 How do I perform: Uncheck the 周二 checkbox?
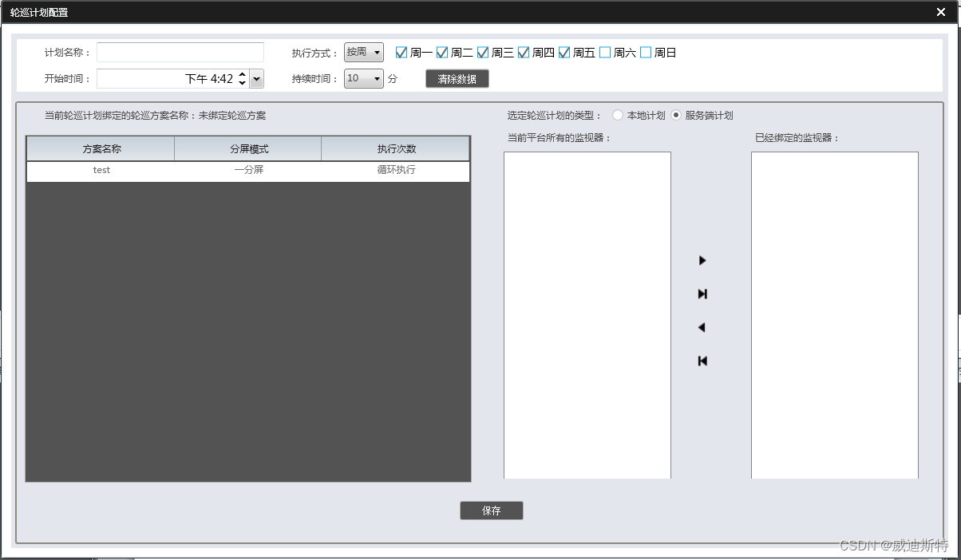442,53
